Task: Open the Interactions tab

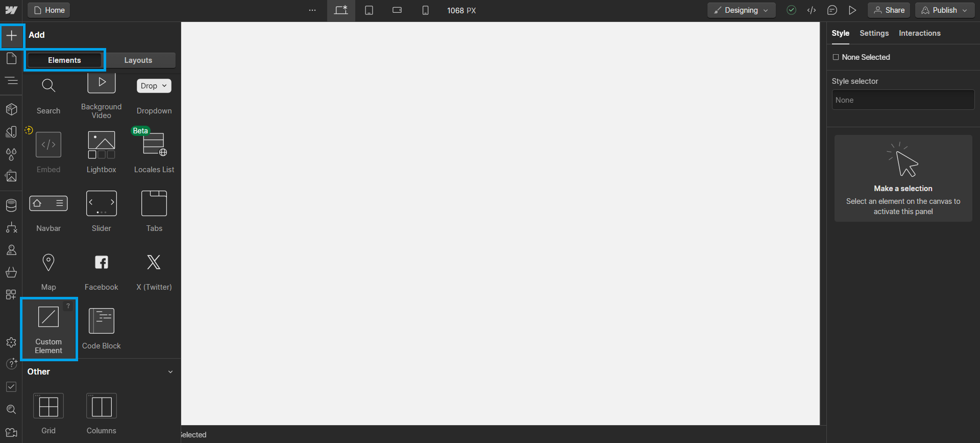Action: [919, 33]
